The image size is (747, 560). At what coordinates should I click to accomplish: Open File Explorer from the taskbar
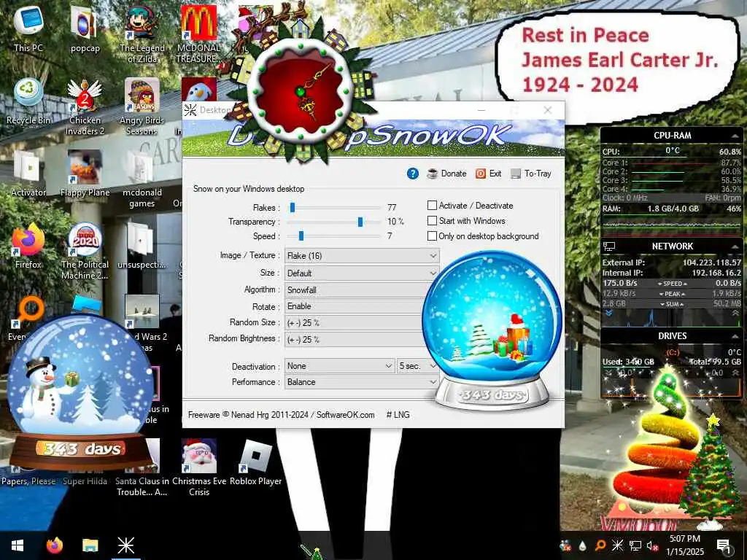90,545
